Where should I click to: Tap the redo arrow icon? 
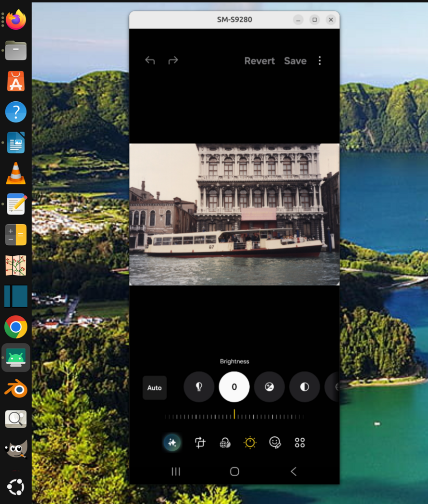[173, 60]
